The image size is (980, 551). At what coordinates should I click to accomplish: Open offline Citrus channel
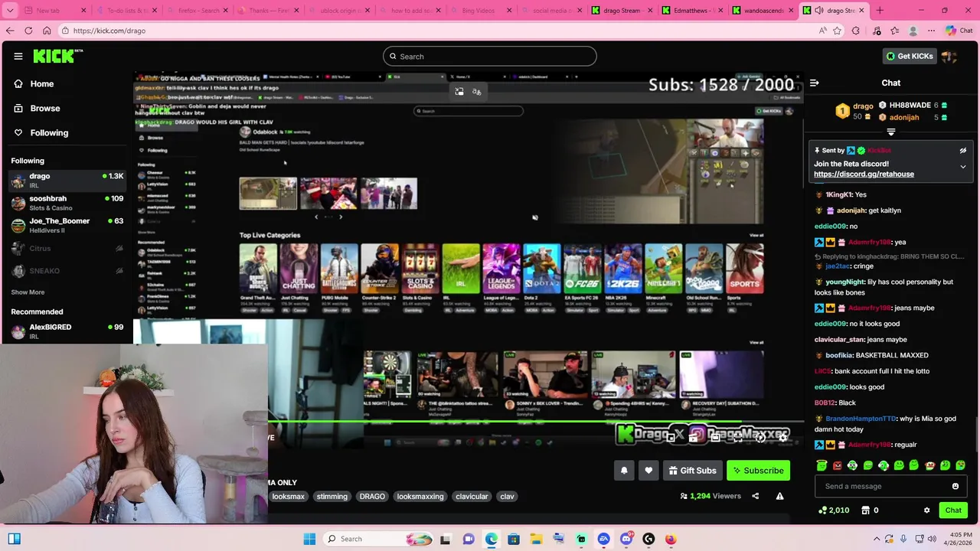click(x=67, y=248)
